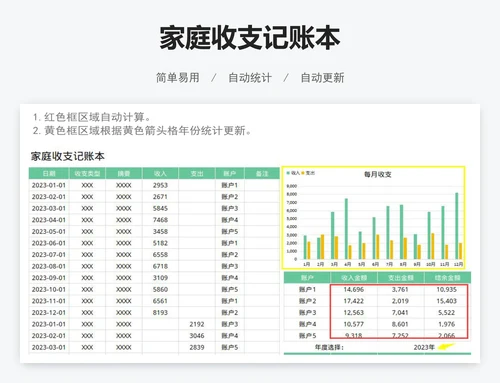Click the summary income total 12,563
Screen dimensions: 500x383
pos(354,313)
